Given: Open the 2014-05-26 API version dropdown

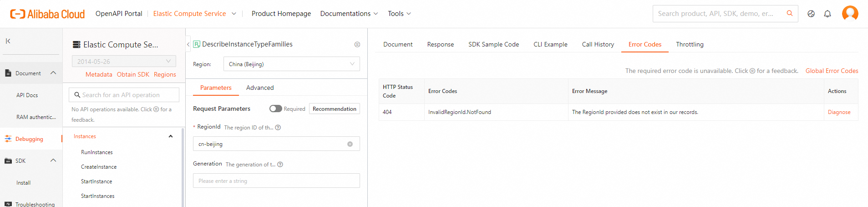Looking at the screenshot, I should (124, 62).
